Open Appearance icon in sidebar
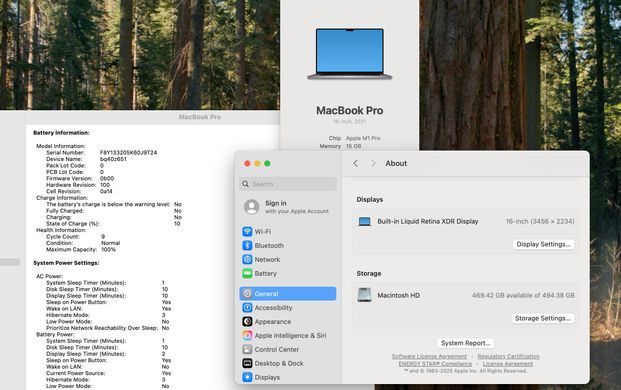Screen dimensions: 621x390 [x=247, y=322]
